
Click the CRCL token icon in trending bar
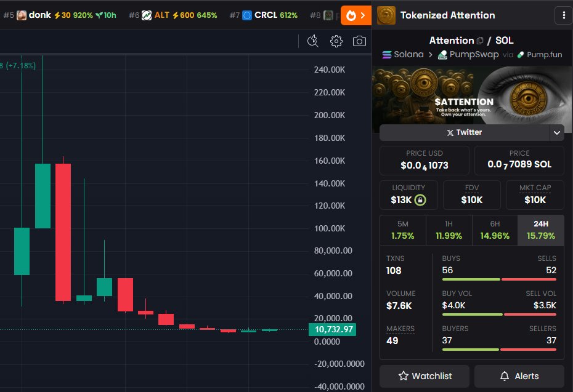tap(247, 15)
